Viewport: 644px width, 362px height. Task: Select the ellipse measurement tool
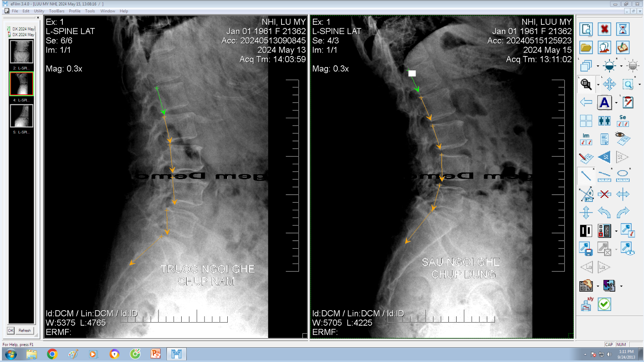pos(622,176)
